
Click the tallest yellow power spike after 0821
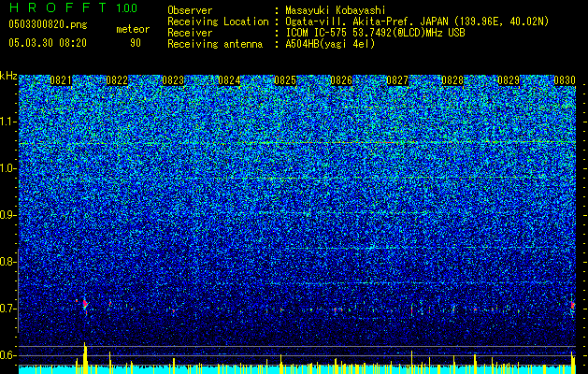(85, 358)
